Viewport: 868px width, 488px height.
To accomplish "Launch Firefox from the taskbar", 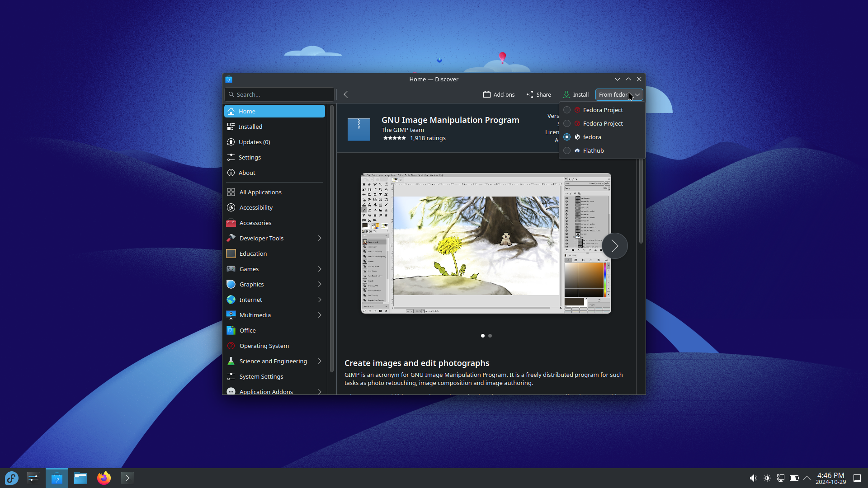I will [x=104, y=478].
